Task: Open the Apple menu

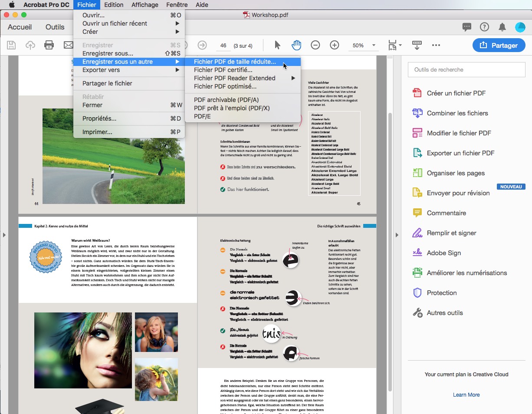Action: (x=12, y=5)
